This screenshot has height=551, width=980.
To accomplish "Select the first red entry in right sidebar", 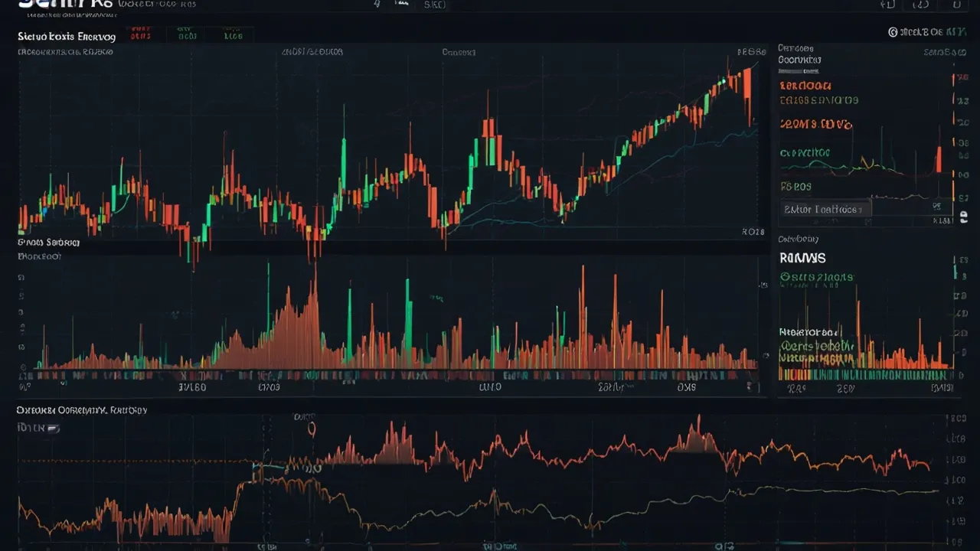I will [805, 86].
